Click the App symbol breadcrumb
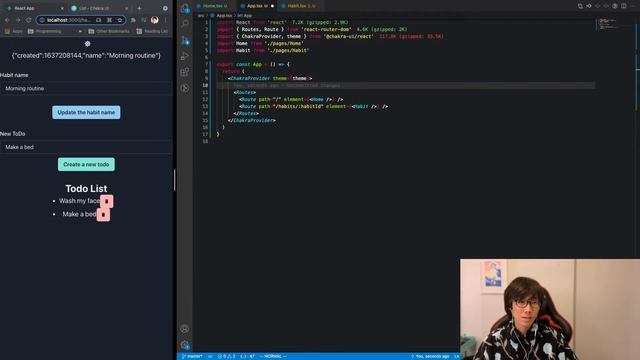Screen dimensions: 640x360 tap(245, 16)
